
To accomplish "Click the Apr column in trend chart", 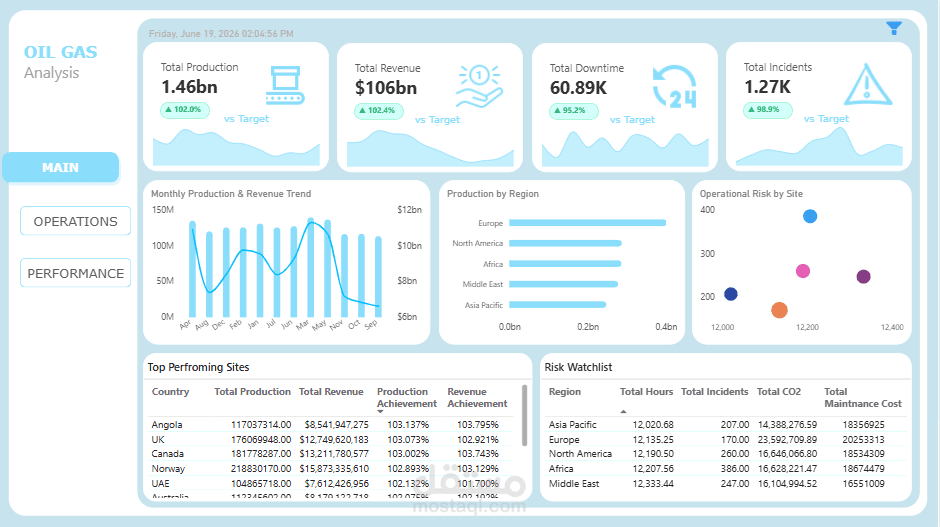I will pos(192,269).
